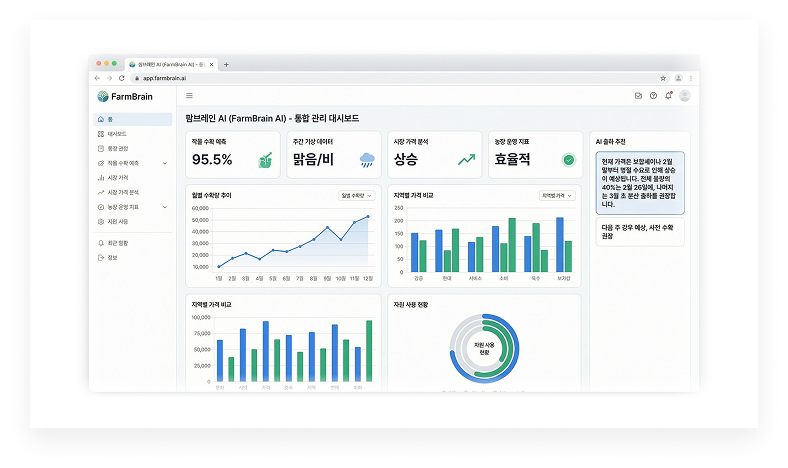This screenshot has width=788, height=468.
Task: Expand the 농장 운영 지표 sidebar chevron
Action: [x=165, y=207]
